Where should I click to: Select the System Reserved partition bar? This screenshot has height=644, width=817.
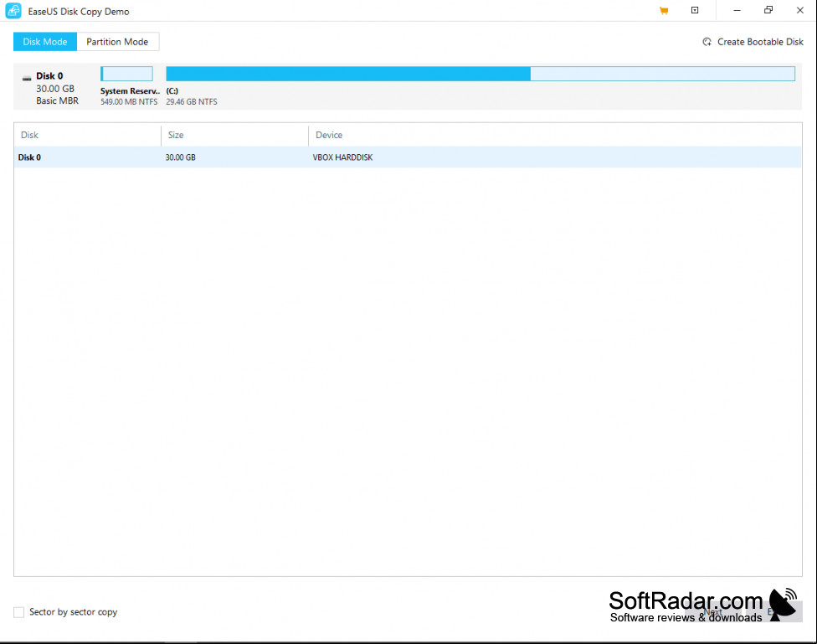coord(126,74)
